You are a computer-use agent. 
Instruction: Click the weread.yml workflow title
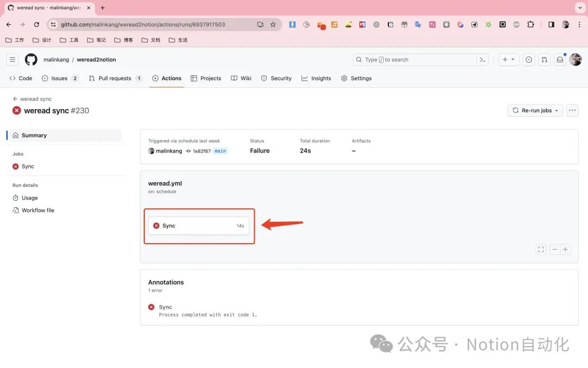[165, 183]
